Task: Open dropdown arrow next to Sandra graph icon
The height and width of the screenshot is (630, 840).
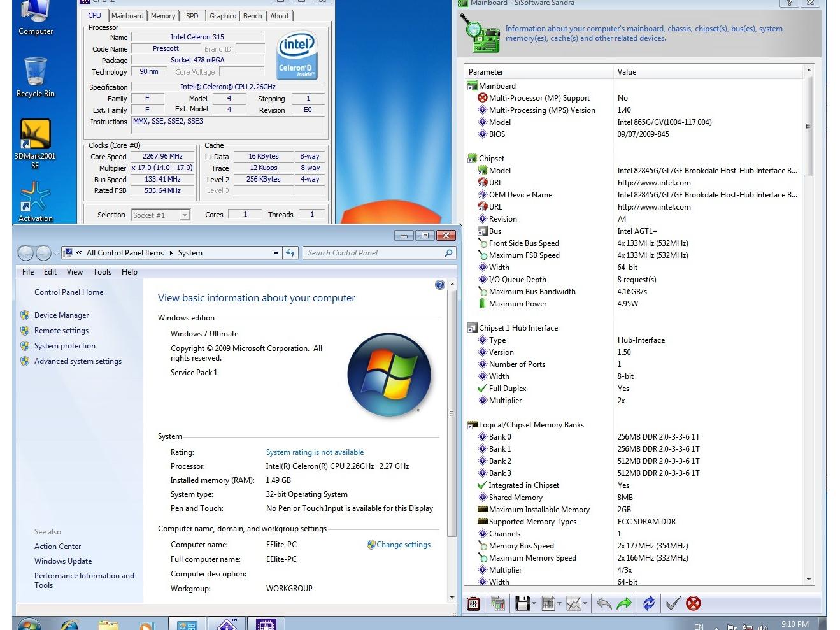Action: click(585, 603)
